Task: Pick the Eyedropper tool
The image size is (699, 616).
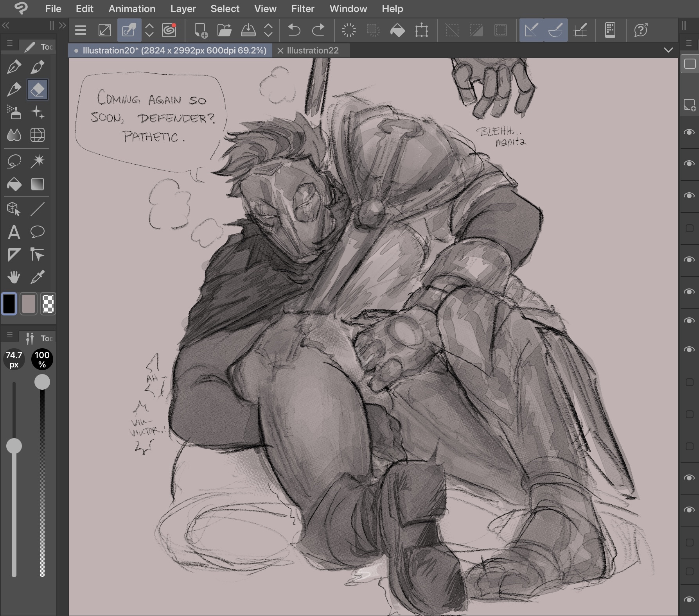Action: coord(38,278)
